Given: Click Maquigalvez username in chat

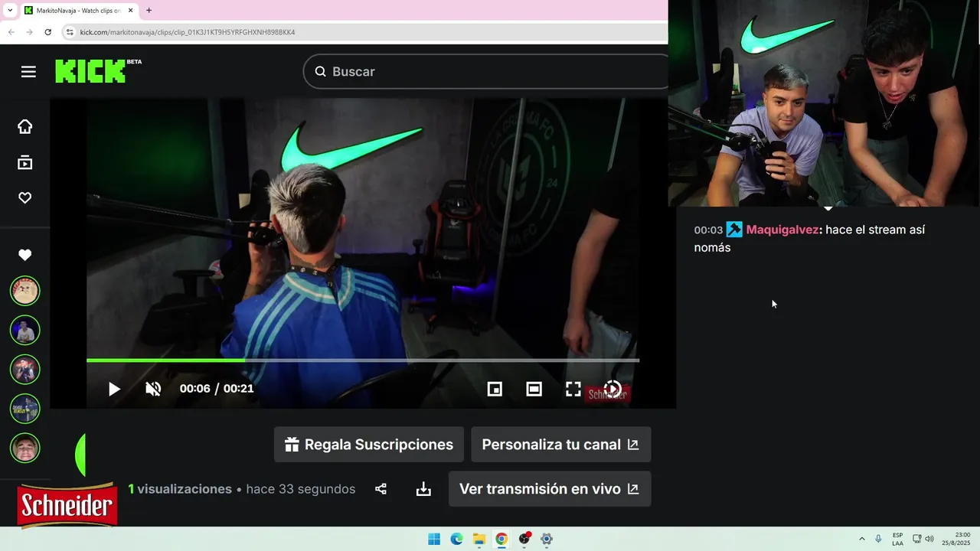Looking at the screenshot, I should [x=782, y=230].
